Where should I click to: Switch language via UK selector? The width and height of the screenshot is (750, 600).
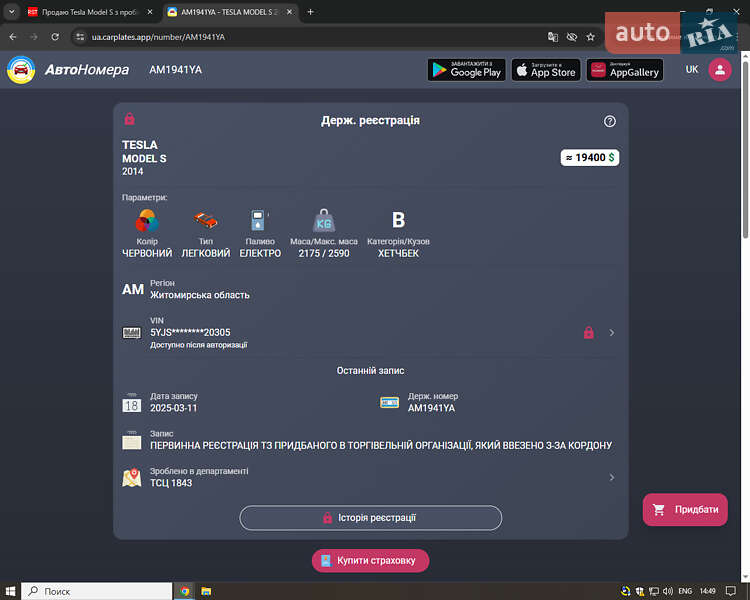[x=692, y=69]
